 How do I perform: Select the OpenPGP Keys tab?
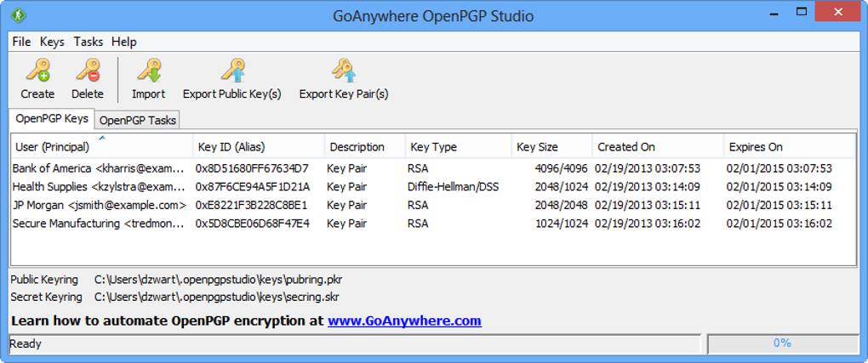click(x=51, y=119)
